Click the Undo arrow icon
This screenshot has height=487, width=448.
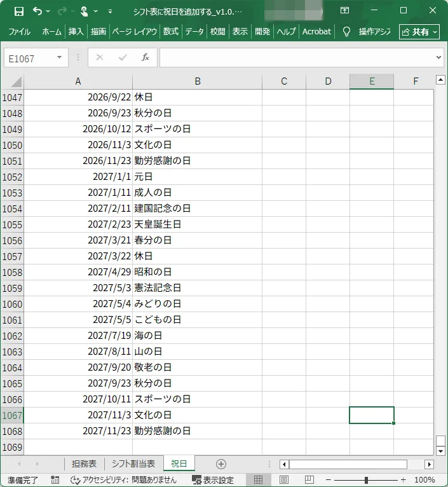(x=37, y=11)
